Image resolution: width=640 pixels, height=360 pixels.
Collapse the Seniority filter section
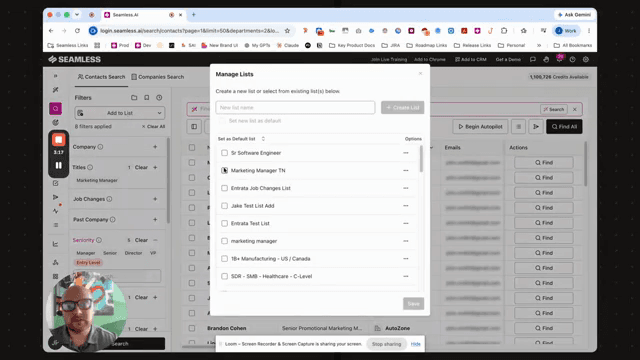[x=155, y=240]
